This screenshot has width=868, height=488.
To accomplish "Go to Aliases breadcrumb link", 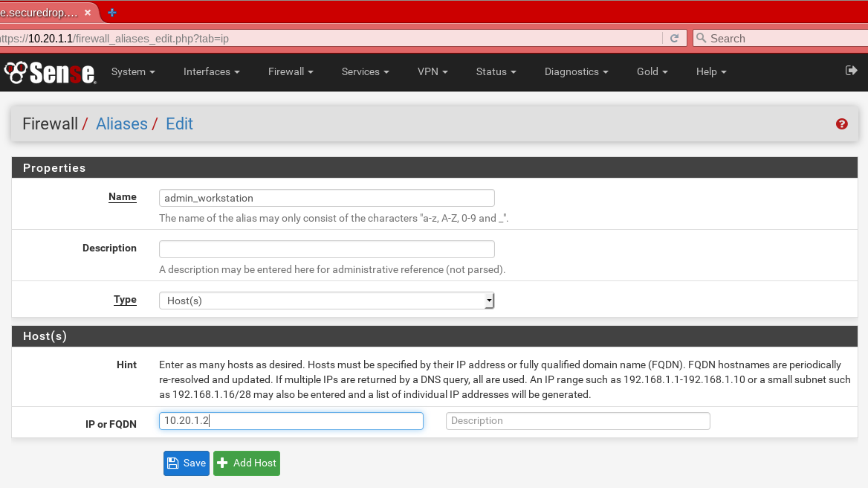I will (122, 123).
